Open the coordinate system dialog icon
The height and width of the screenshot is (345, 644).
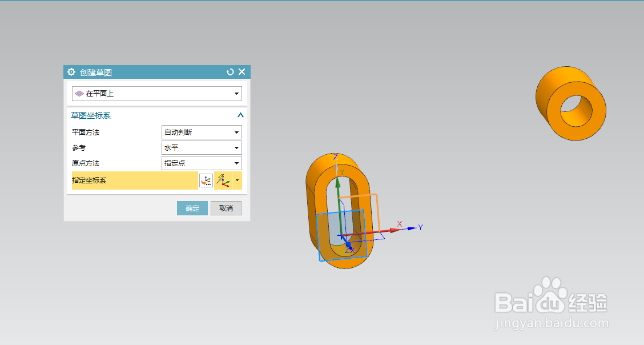[206, 180]
